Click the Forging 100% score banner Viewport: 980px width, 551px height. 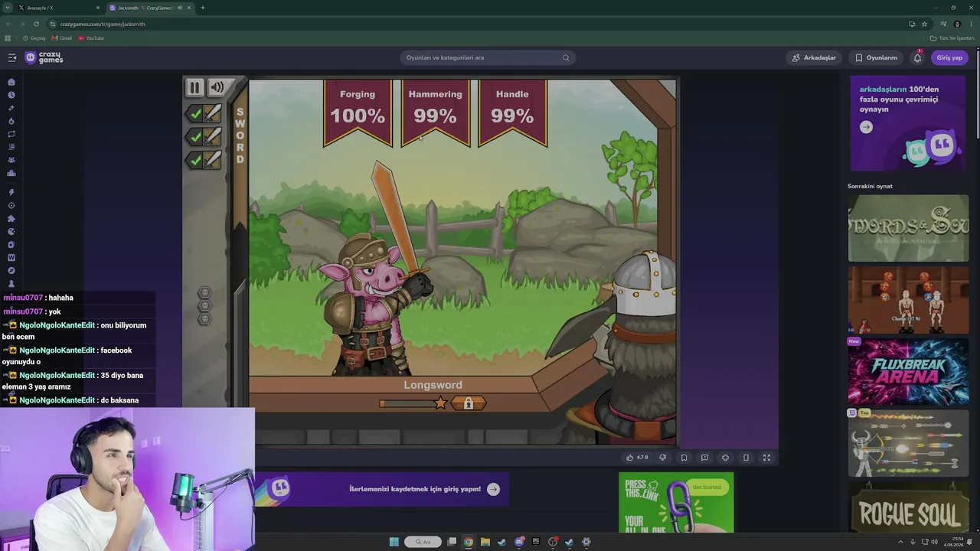point(358,112)
